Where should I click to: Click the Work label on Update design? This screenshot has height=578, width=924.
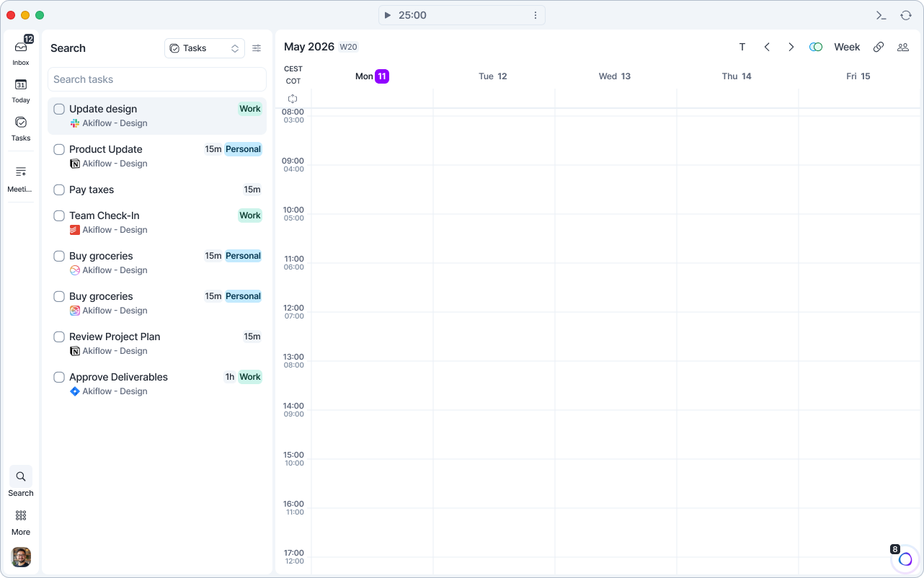coord(250,109)
